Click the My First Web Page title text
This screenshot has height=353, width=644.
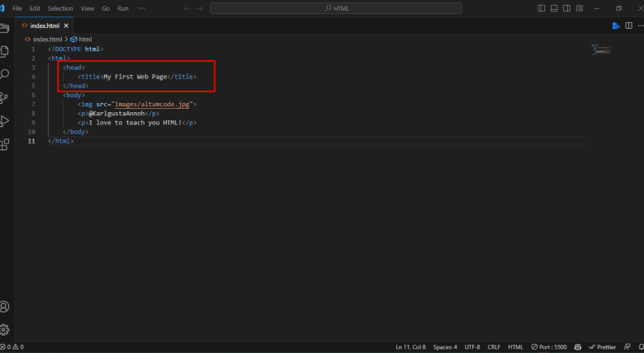(135, 77)
